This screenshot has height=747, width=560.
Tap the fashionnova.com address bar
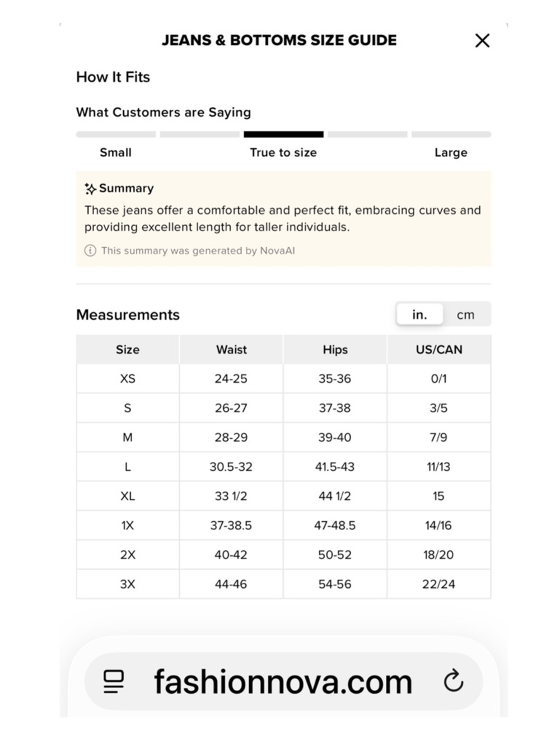[283, 681]
